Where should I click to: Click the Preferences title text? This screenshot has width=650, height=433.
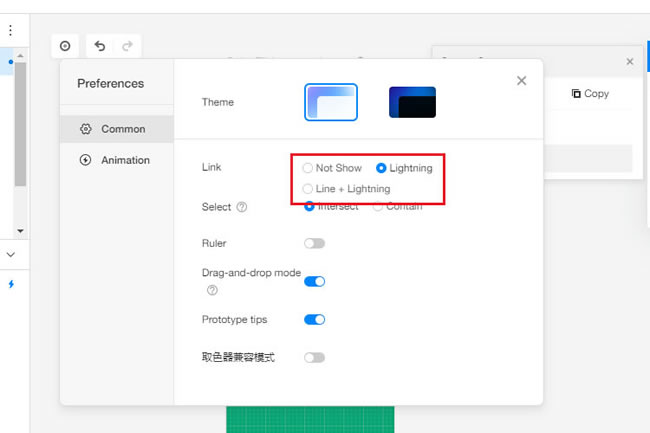tap(111, 84)
